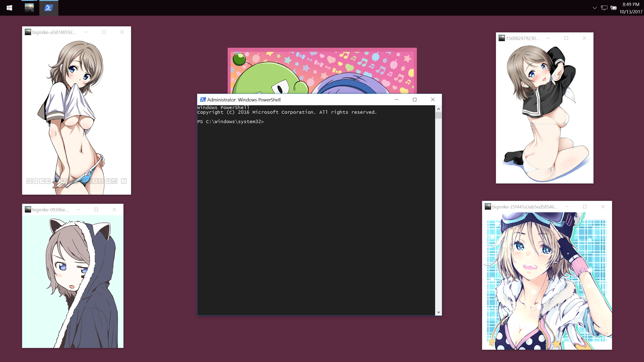Go to next image in viewer toolbar
Viewport: 644px width, 362px height.
(42, 181)
